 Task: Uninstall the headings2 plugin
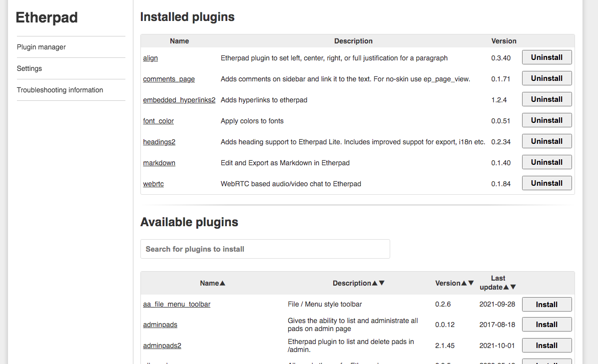click(547, 141)
